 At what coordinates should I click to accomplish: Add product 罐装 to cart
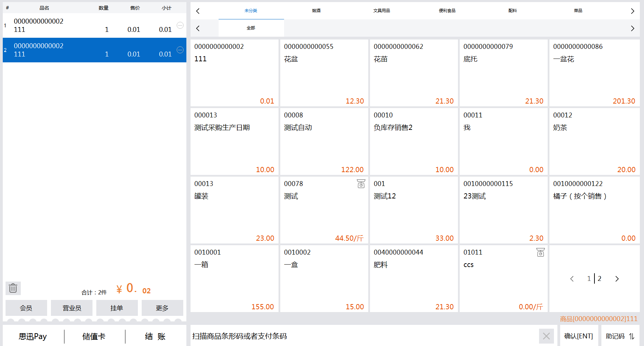tap(235, 210)
